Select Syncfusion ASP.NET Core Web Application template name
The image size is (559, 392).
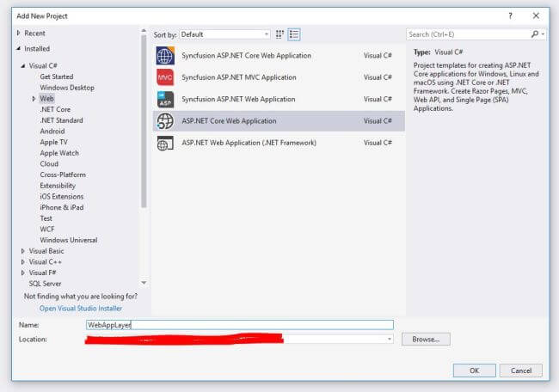point(246,56)
